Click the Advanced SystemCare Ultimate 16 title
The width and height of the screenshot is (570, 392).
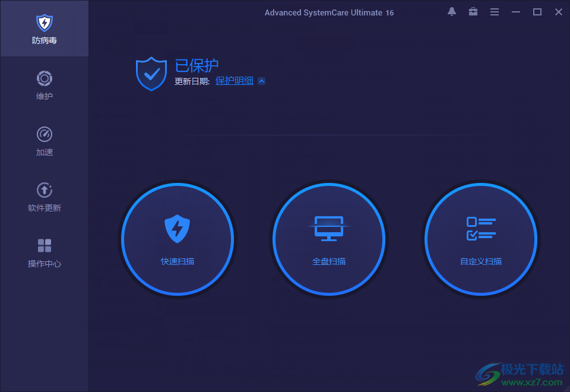329,12
